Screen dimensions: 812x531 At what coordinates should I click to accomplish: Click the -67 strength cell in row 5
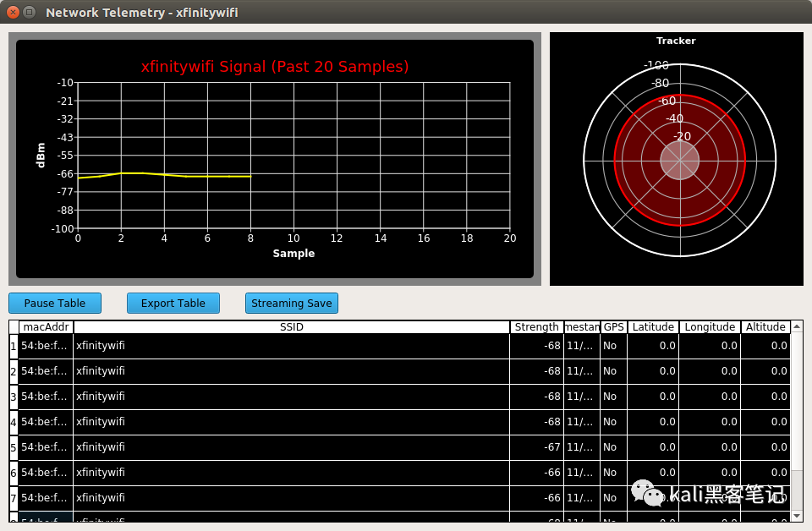536,447
